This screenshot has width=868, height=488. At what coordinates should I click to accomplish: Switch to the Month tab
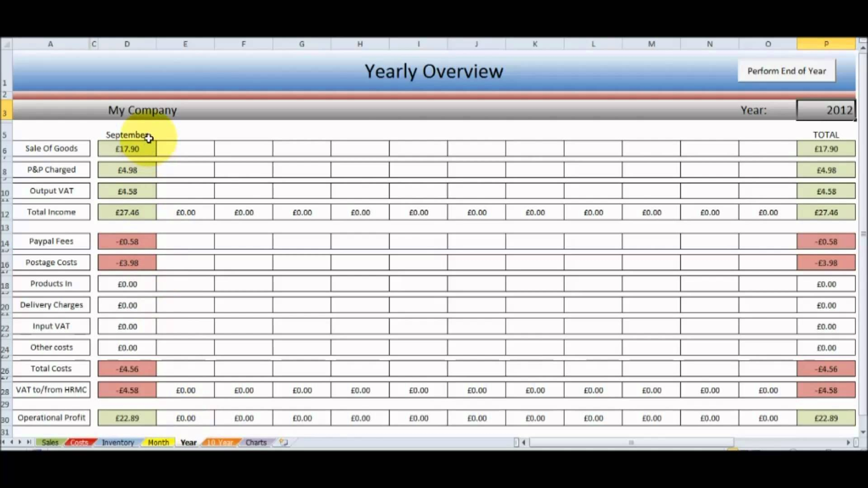coord(158,442)
